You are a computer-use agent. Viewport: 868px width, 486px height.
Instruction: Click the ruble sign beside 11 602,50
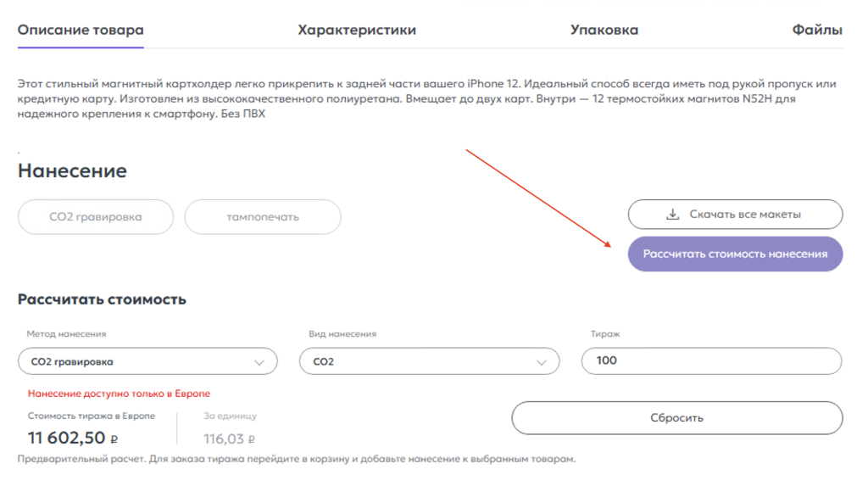(x=114, y=439)
